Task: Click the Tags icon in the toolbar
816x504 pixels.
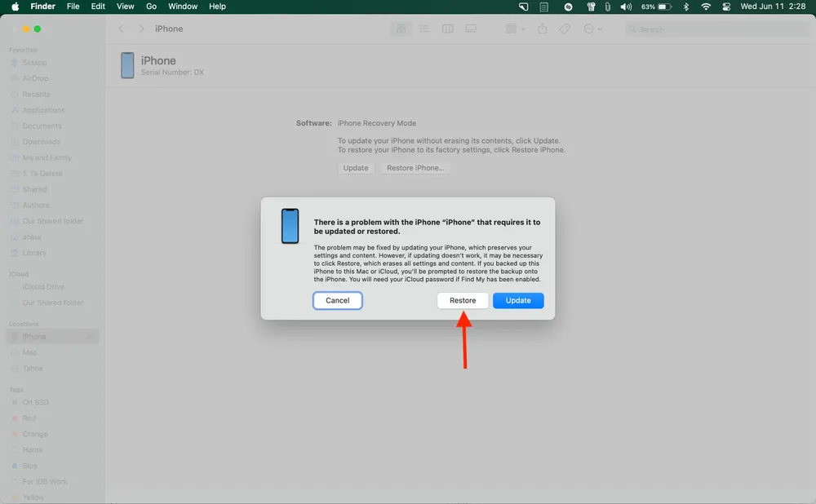Action: pos(565,29)
